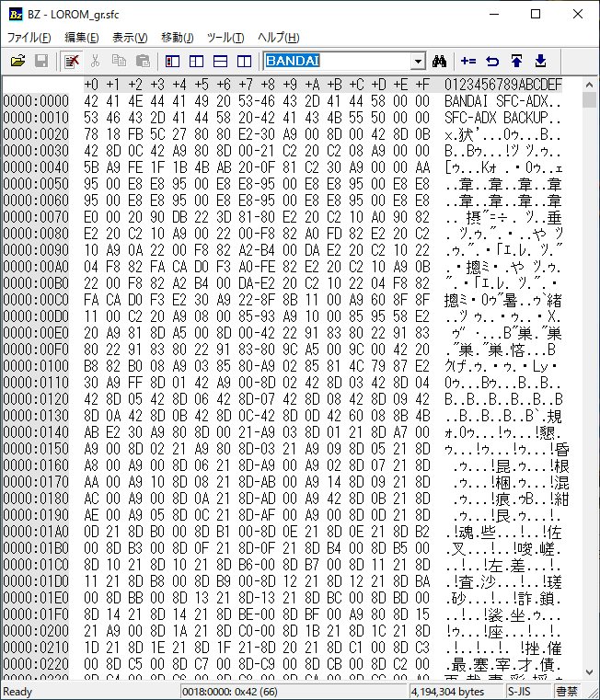This screenshot has width=600, height=700.
Task: Click the jump-by-offset (+=) icon
Action: 468,61
